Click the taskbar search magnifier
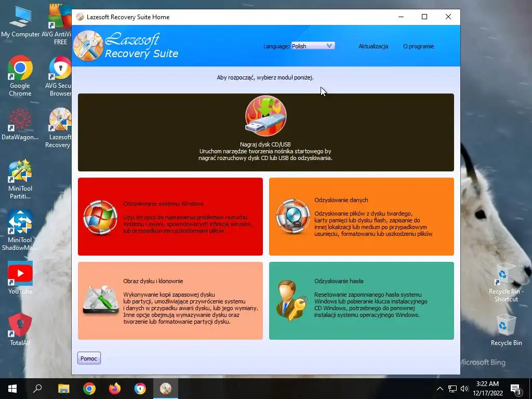 [37, 389]
